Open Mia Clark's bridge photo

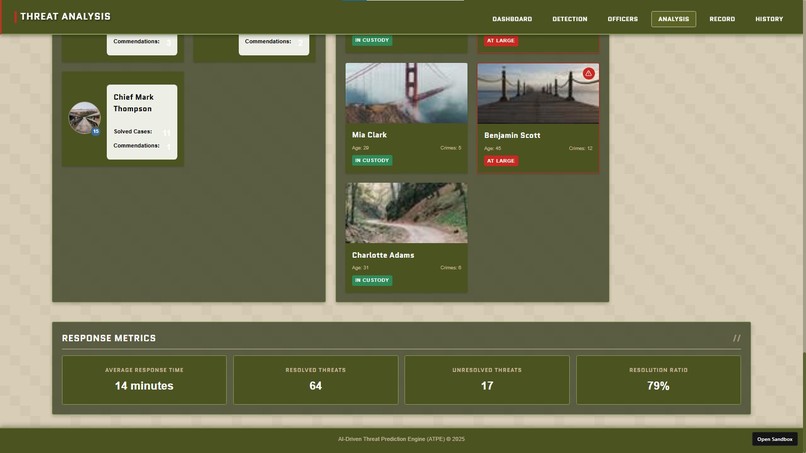point(406,93)
